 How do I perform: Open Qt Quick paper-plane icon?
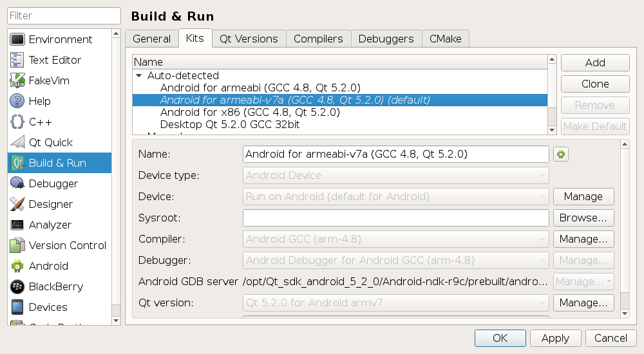click(17, 142)
